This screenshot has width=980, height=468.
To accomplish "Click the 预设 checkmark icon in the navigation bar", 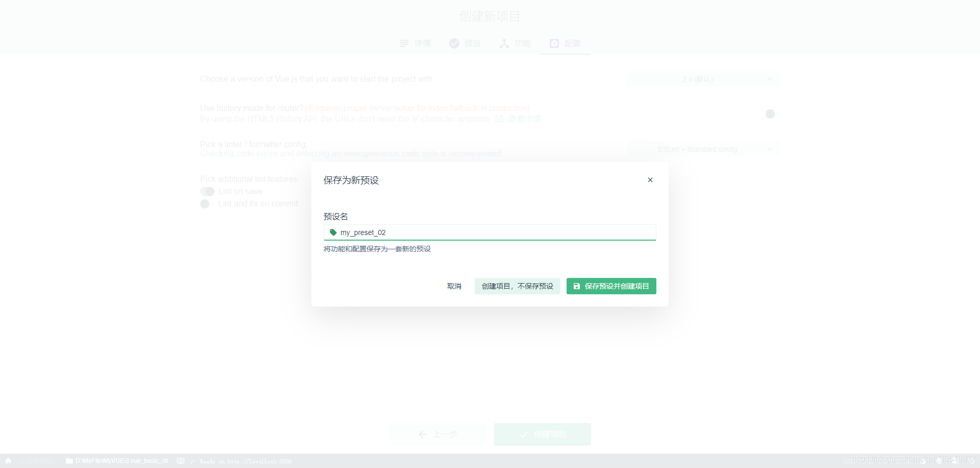I will coord(454,43).
